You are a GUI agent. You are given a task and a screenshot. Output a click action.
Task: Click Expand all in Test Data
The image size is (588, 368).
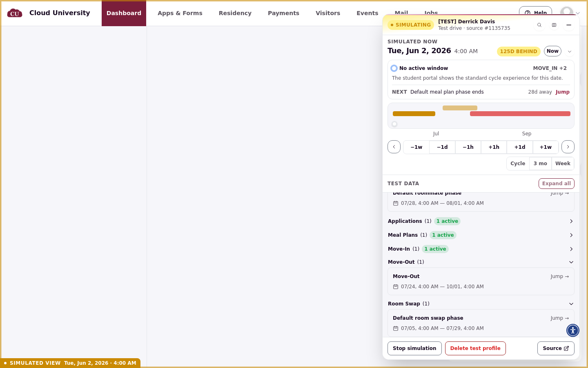557,184
